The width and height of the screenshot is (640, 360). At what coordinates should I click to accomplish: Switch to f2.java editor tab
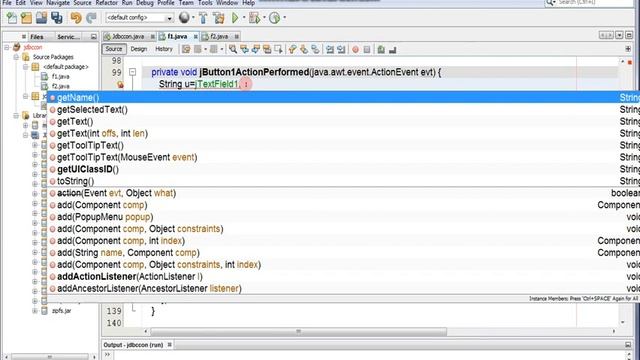219,36
